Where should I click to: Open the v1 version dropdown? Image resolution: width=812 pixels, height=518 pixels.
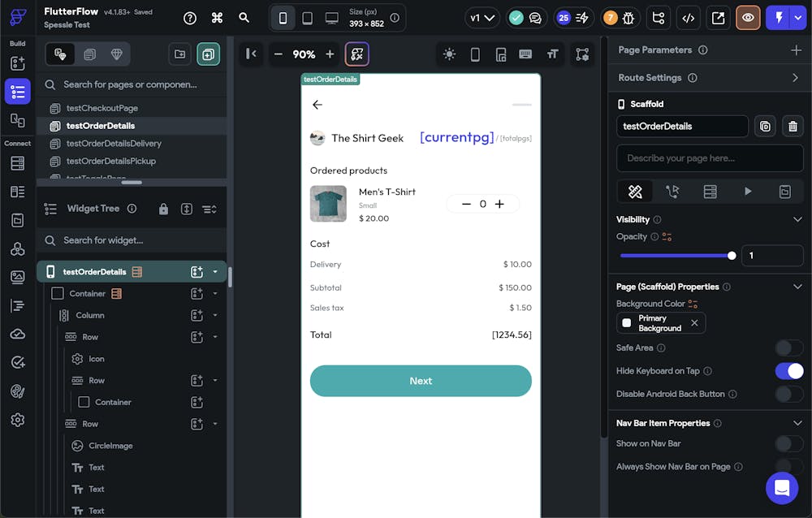pyautogui.click(x=482, y=18)
